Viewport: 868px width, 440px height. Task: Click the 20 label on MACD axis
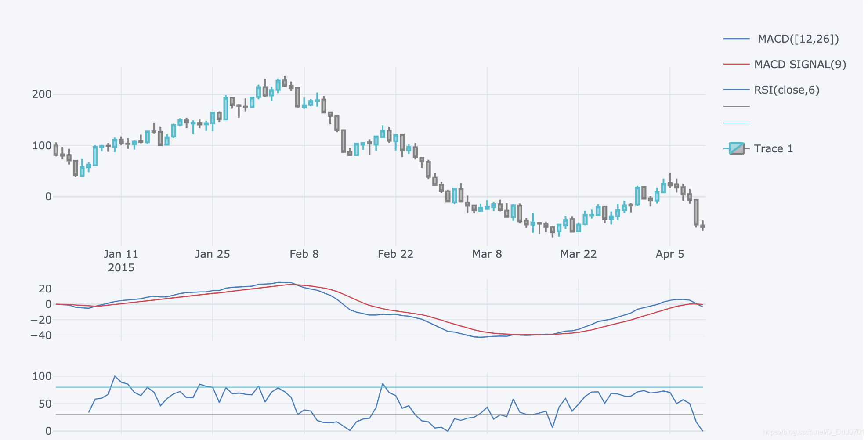45,289
